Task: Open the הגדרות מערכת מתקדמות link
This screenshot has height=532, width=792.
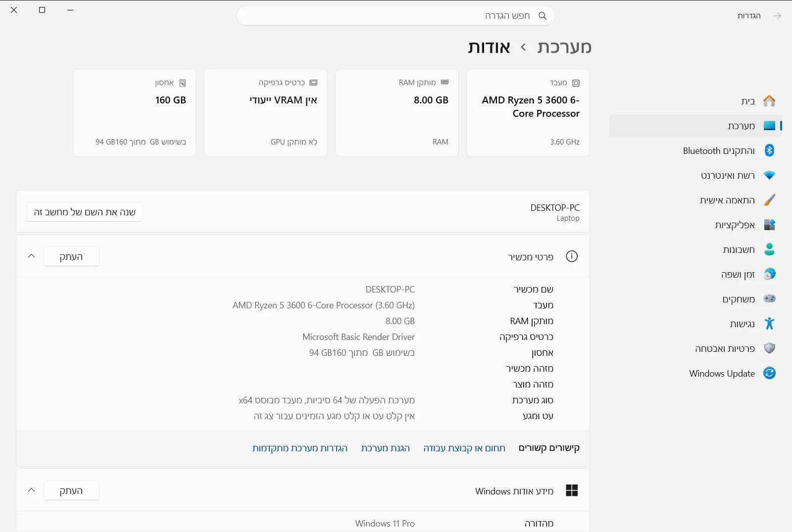Action: point(300,448)
